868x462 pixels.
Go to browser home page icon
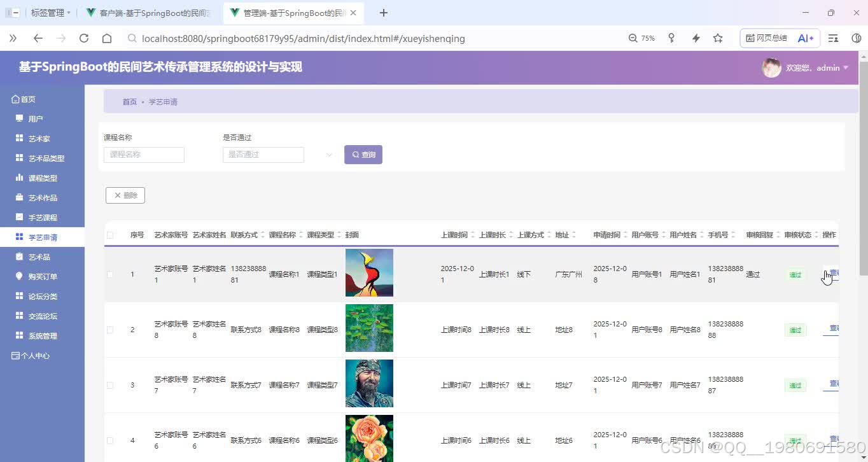[107, 38]
